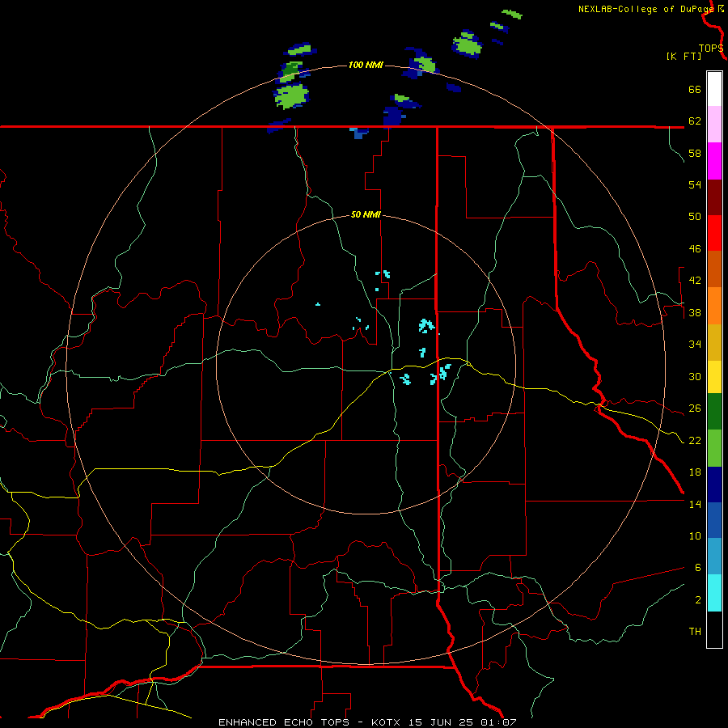The width and height of the screenshot is (728, 728).
Task: Click the "ENHANCED ECHO TOPS" title text
Action: tap(284, 722)
